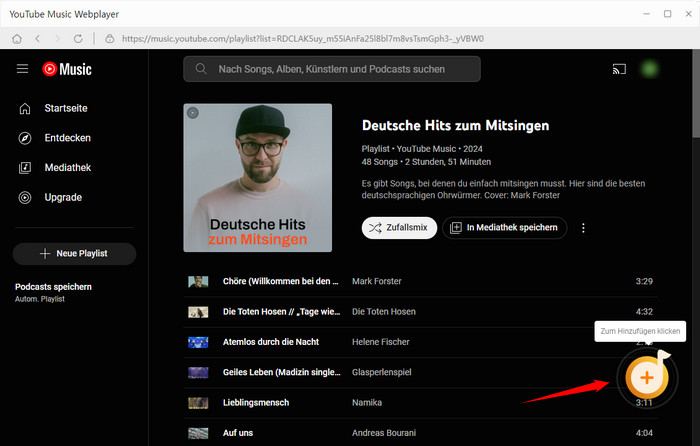Open Mediathek in sidebar
The image size is (700, 446).
pyautogui.click(x=68, y=167)
